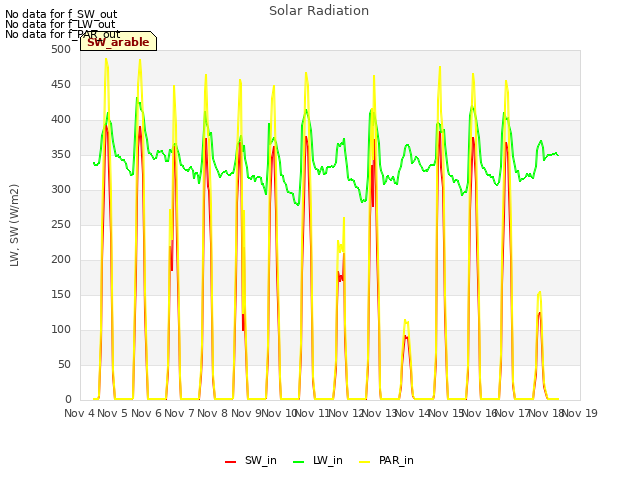Click the 500 y-axis tick label
The width and height of the screenshot is (640, 480).
coord(61,49)
